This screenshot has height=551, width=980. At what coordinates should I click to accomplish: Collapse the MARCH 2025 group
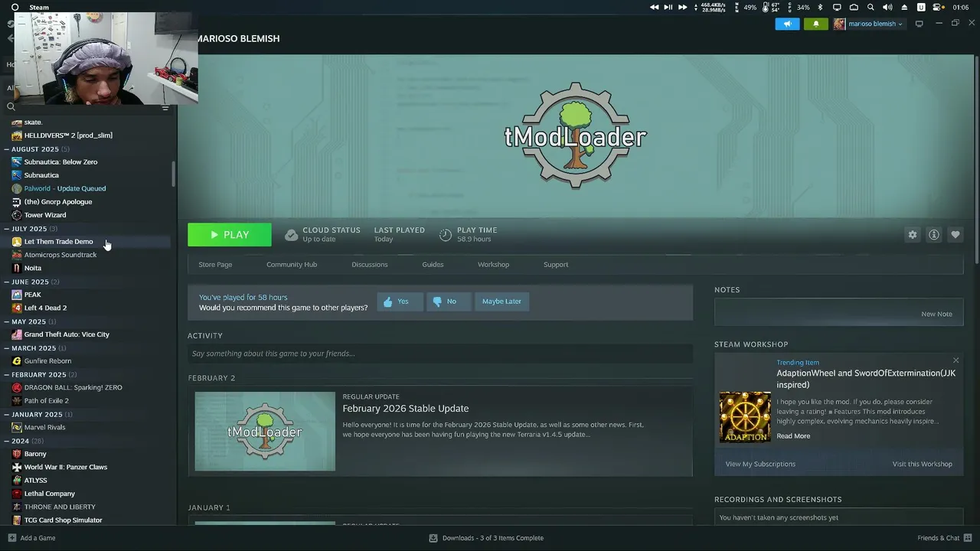[7, 348]
